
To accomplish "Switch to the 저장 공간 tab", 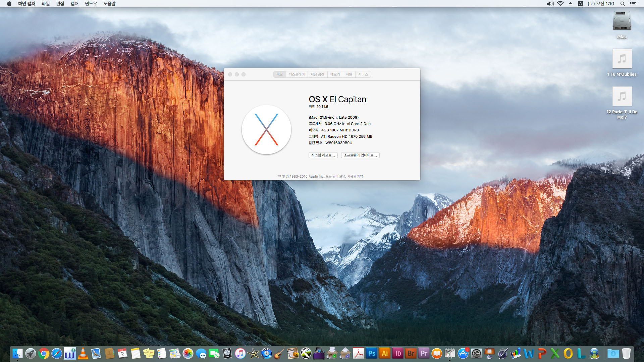I will 317,74.
